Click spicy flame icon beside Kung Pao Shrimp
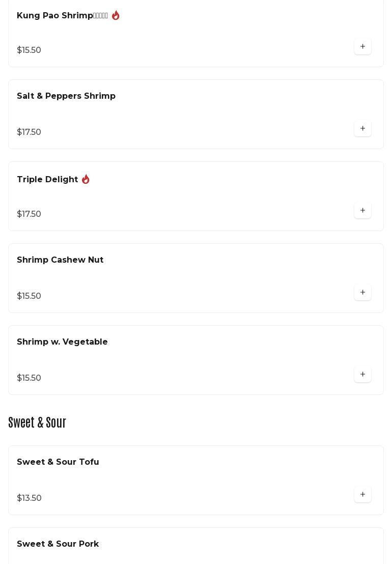Viewport: 392px width, 564px height. click(x=116, y=16)
